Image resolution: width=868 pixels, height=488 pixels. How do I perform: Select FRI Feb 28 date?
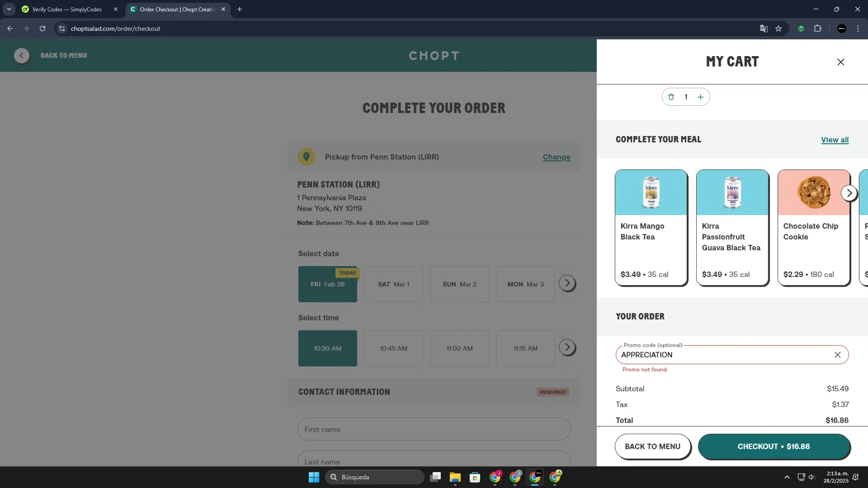click(328, 284)
